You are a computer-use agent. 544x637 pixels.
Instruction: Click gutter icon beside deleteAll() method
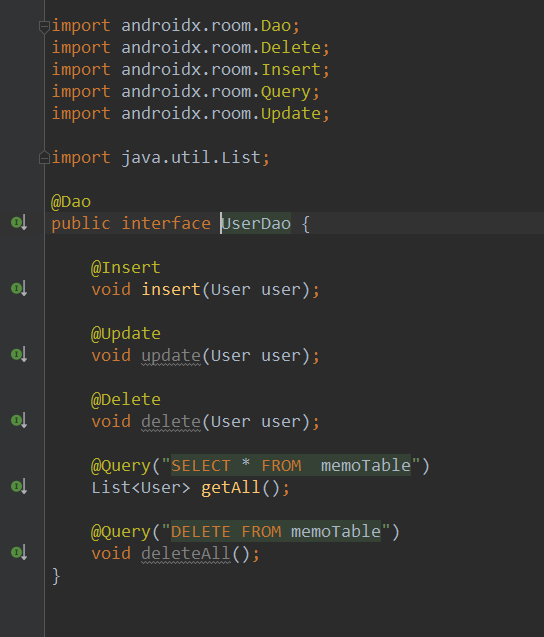tap(19, 552)
